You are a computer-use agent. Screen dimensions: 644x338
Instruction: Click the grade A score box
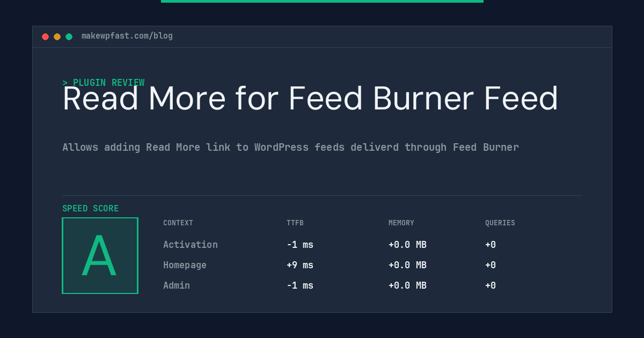(x=100, y=255)
